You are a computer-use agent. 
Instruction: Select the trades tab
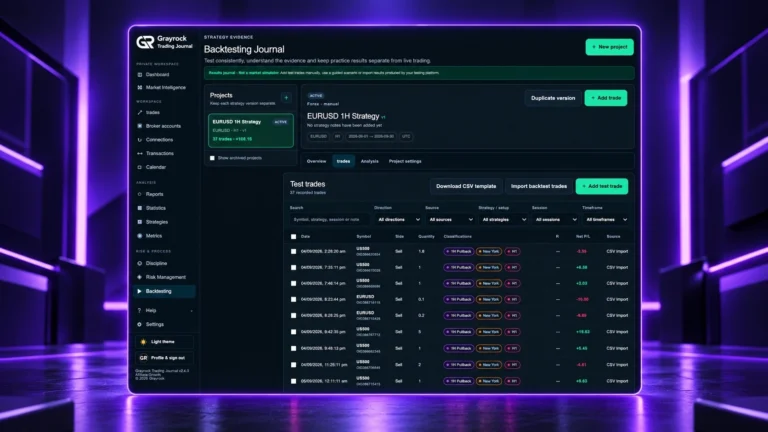pos(343,161)
